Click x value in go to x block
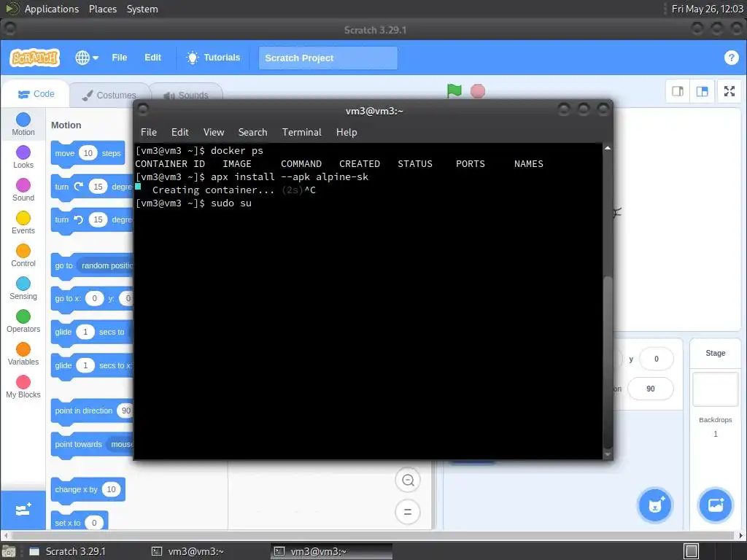Screen dimensions: 747x560 click(94, 298)
